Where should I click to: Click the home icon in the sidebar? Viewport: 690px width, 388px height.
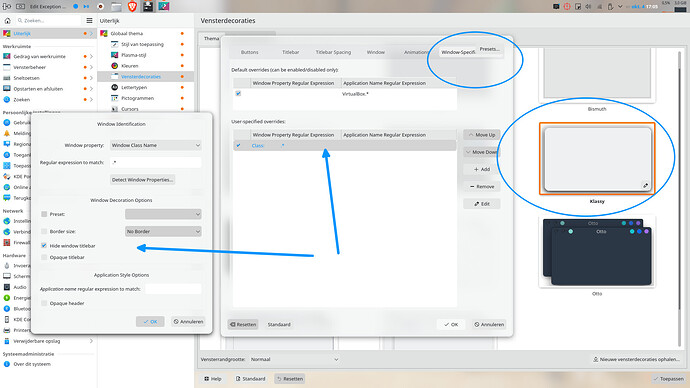click(x=7, y=21)
